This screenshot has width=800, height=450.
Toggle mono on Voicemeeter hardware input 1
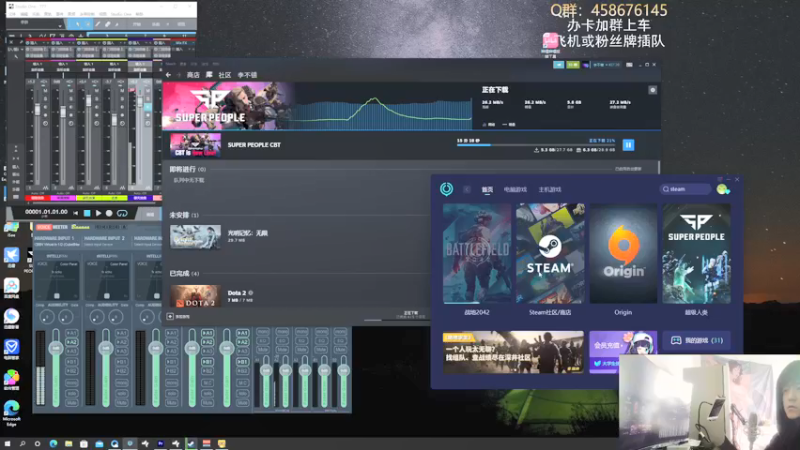click(71, 383)
